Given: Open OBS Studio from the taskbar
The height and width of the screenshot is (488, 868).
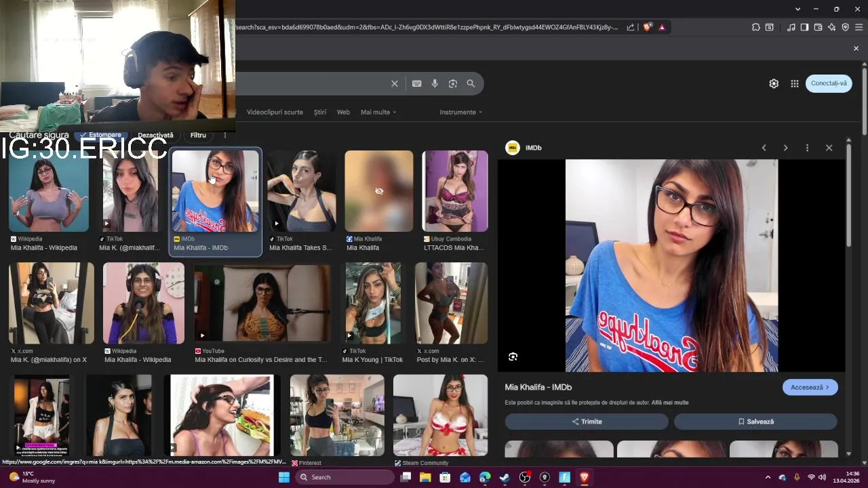Looking at the screenshot, I should coord(524,477).
